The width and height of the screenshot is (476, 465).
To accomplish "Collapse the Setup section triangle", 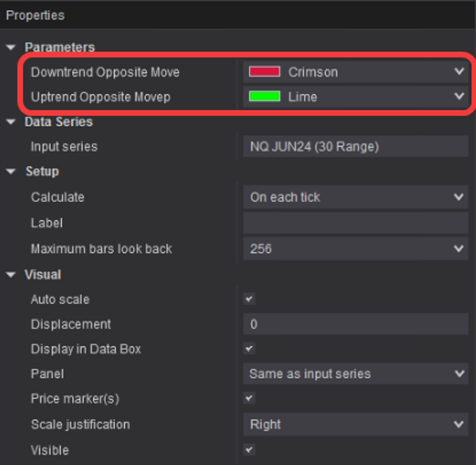I will pyautogui.click(x=11, y=171).
